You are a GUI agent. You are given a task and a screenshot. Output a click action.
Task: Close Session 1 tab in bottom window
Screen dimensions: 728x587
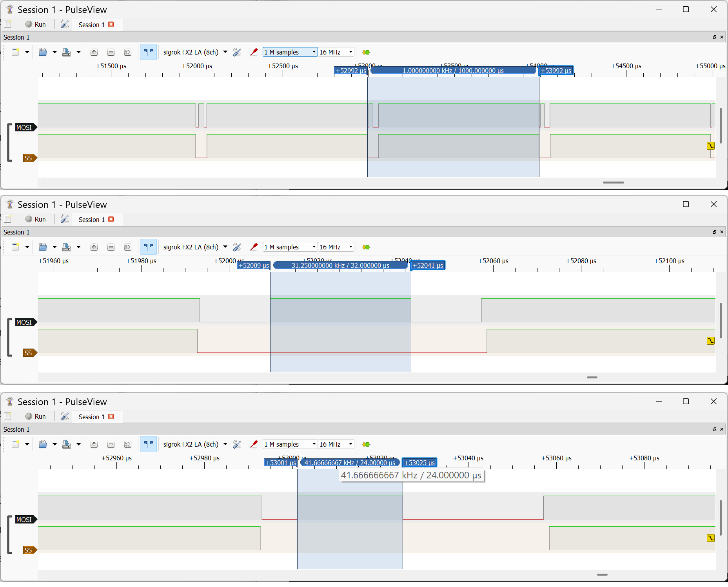tap(111, 416)
